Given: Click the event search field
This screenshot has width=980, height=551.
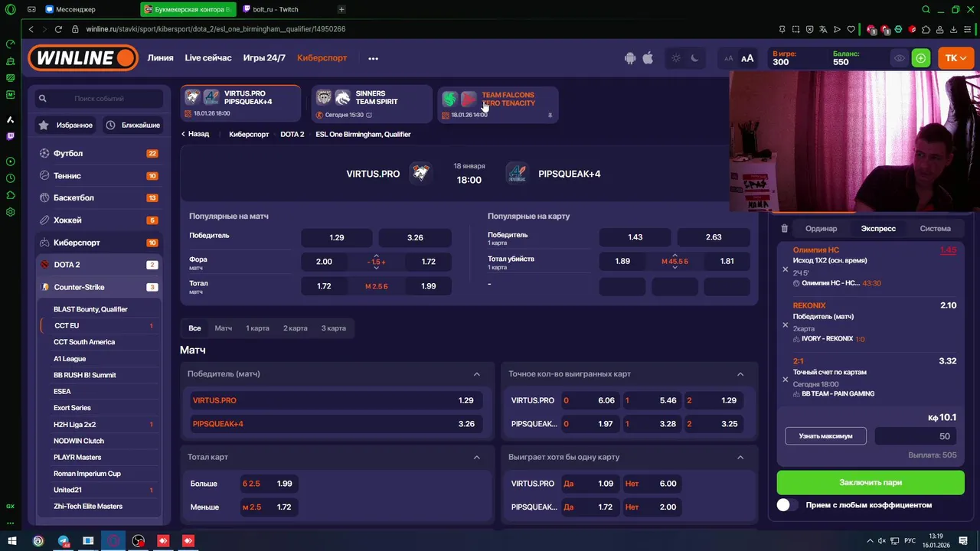Looking at the screenshot, I should 99,99.
